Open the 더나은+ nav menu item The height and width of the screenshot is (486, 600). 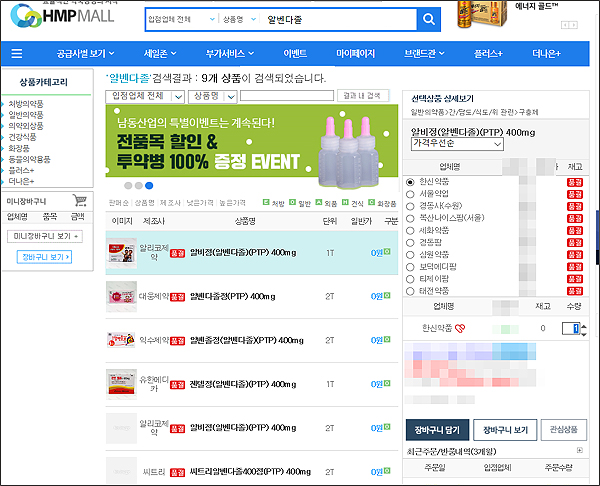click(546, 54)
